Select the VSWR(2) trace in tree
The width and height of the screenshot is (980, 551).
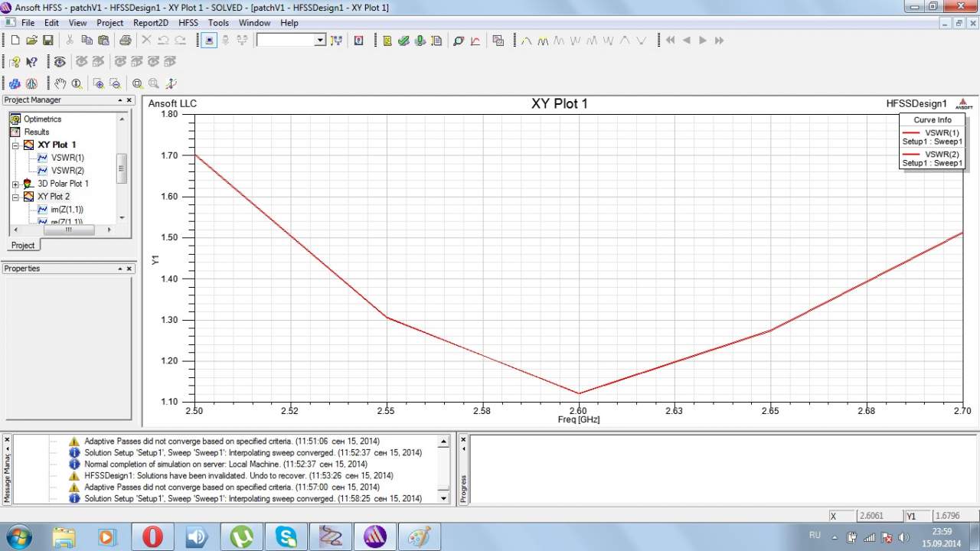pos(67,171)
